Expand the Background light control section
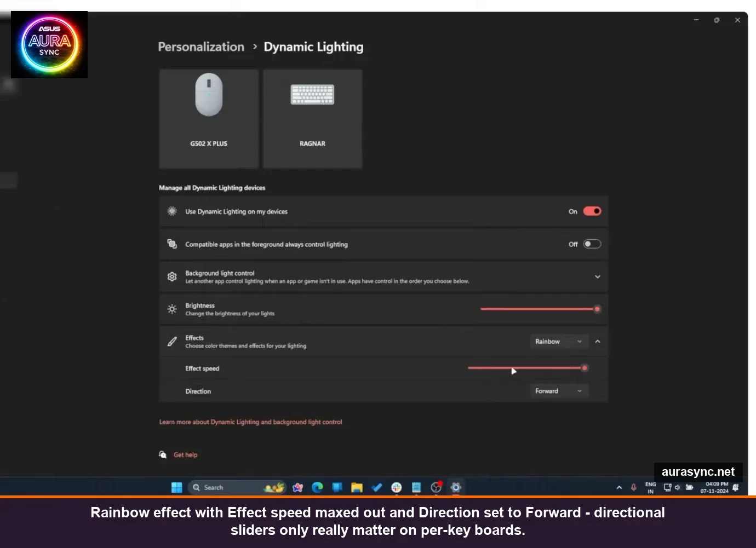The width and height of the screenshot is (756, 548). pos(597,276)
